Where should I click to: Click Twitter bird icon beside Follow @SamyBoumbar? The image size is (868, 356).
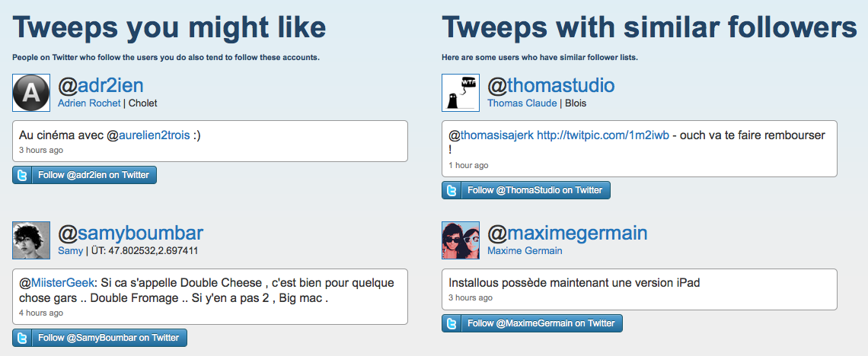22,338
